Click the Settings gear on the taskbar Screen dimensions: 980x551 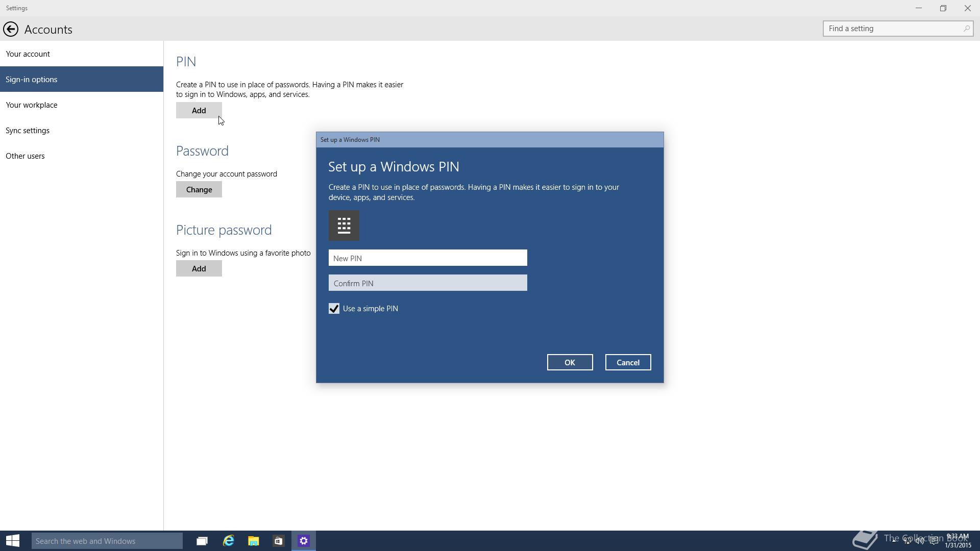pos(304,541)
